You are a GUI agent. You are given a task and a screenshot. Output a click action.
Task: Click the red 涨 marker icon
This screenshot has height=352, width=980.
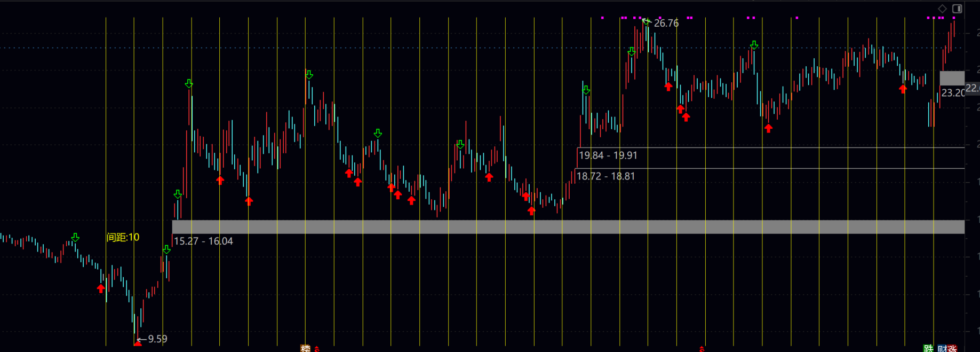(952, 349)
